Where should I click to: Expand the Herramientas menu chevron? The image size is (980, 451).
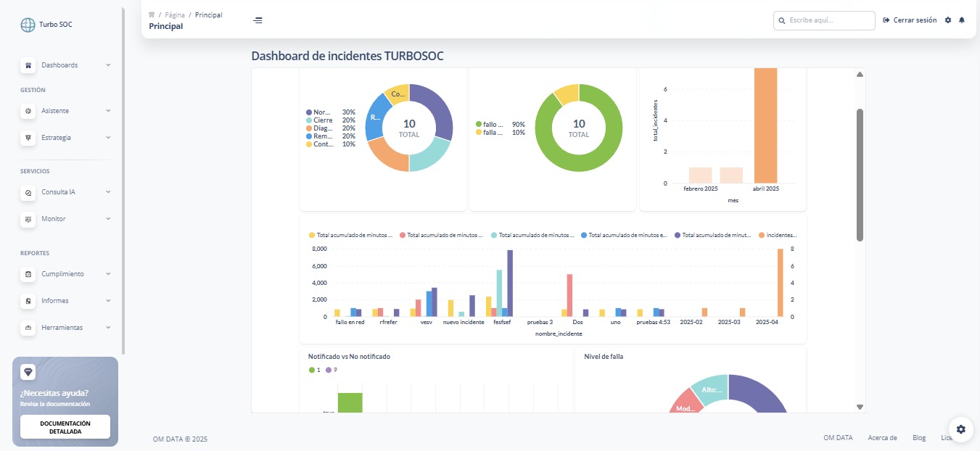[x=108, y=328]
